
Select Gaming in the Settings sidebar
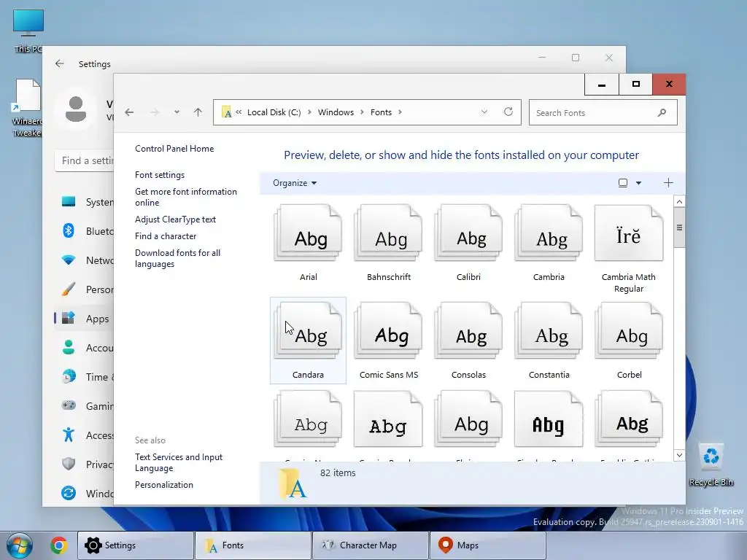(x=84, y=406)
